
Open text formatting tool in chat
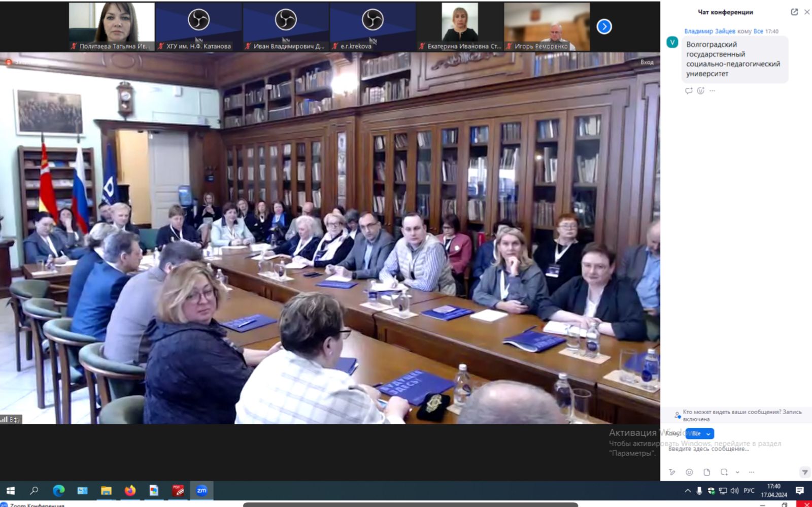pyautogui.click(x=672, y=472)
